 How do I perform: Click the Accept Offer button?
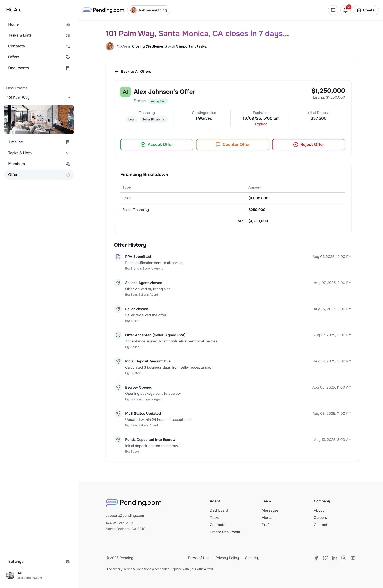point(156,145)
